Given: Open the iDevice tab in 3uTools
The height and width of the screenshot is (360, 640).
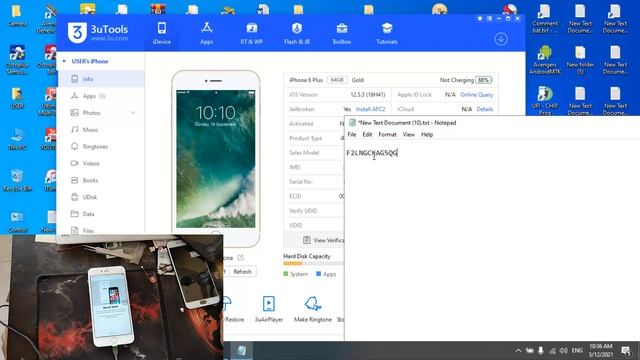Looking at the screenshot, I should click(x=162, y=33).
